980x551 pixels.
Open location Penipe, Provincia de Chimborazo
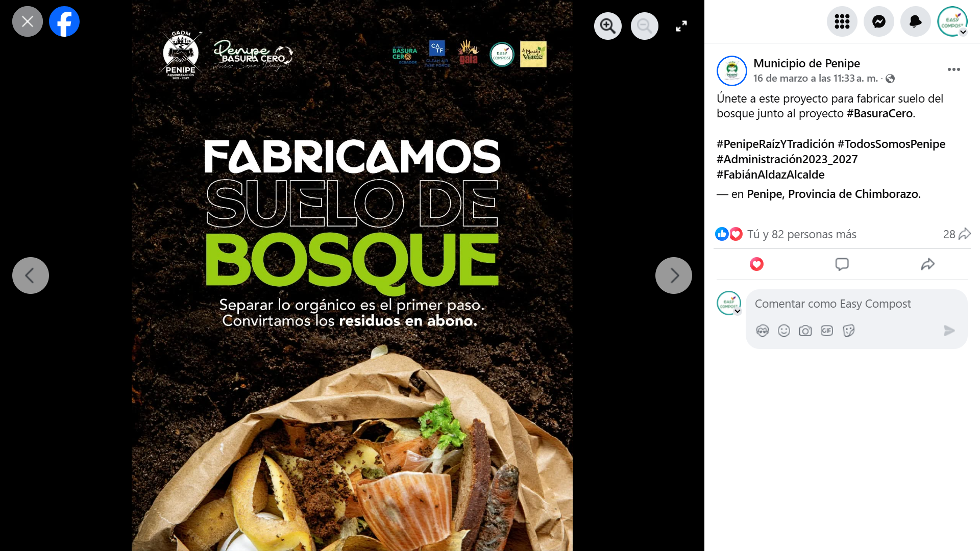833,194
